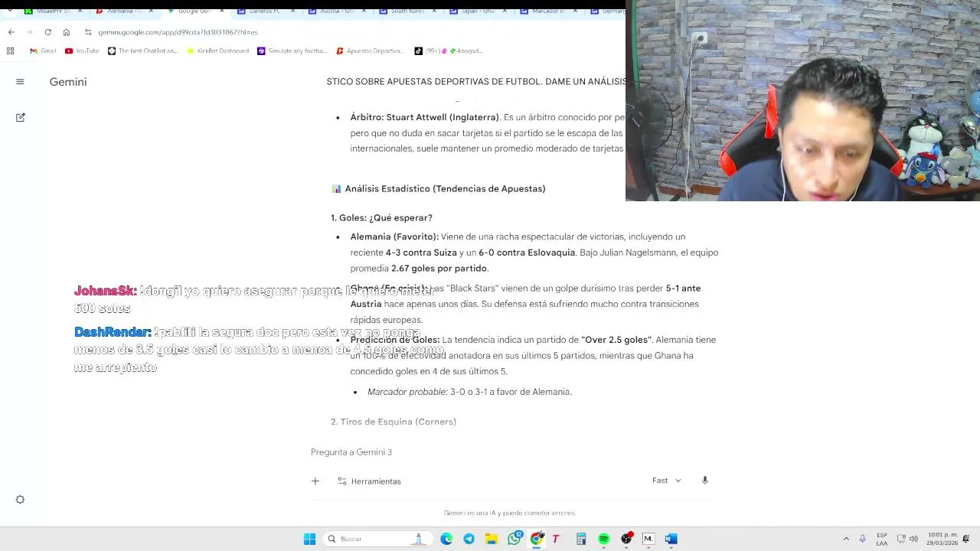Open the apps grid in bookmarks bar
The height and width of the screenshot is (551, 980).
click(10, 51)
